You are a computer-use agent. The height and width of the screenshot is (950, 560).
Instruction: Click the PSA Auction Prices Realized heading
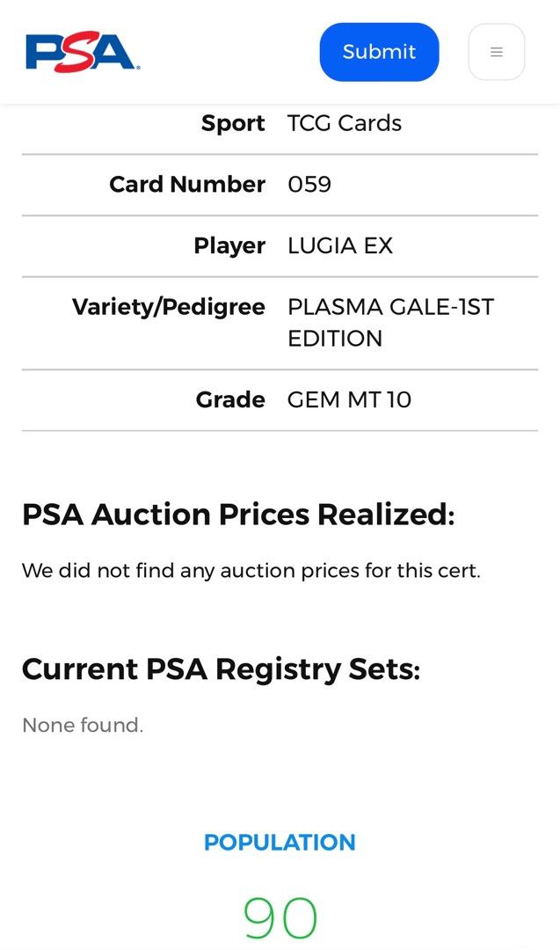238,514
